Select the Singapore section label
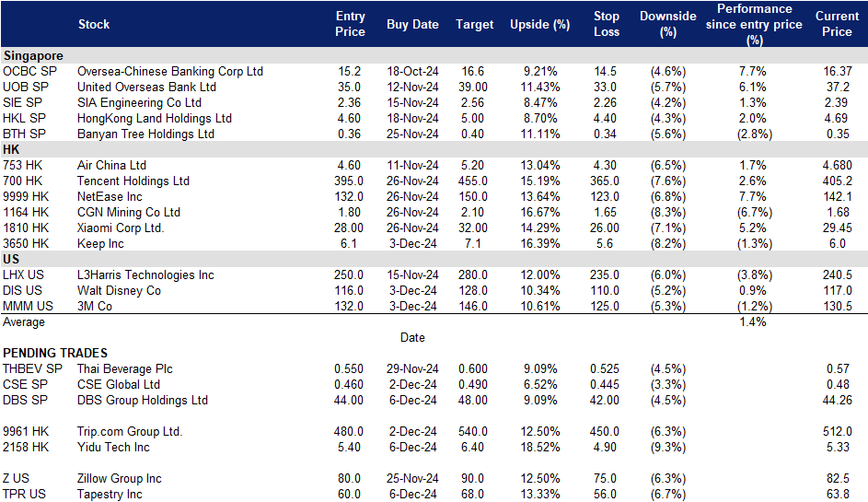 (33, 56)
